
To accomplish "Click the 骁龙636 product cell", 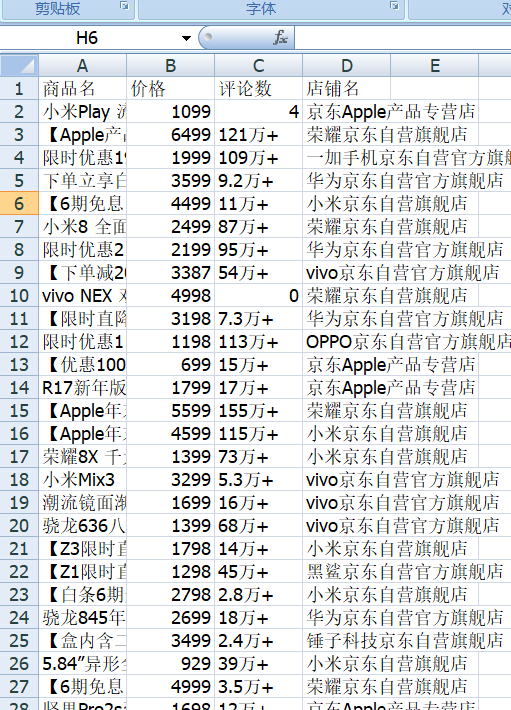I will coord(82,526).
